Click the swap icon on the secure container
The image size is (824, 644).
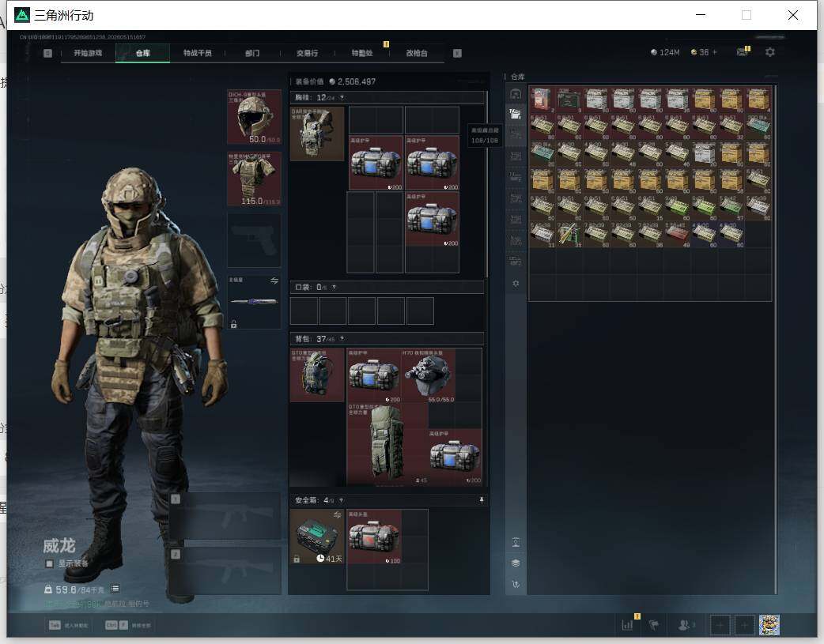338,514
